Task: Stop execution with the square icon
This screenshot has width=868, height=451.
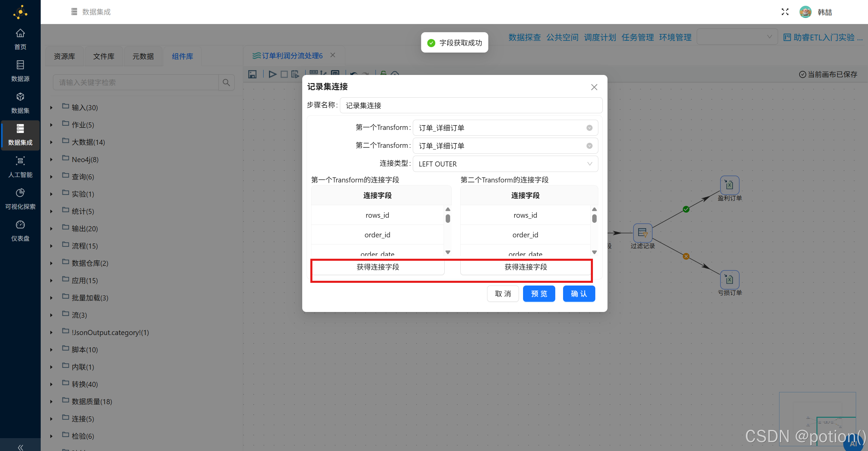Action: tap(284, 74)
